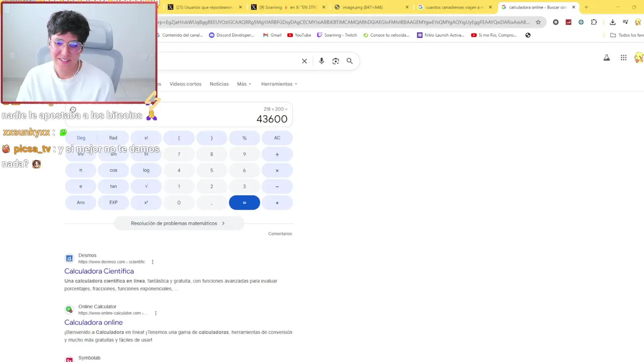Expand the Herramientas dropdown
The width and height of the screenshot is (644, 362).
(279, 84)
